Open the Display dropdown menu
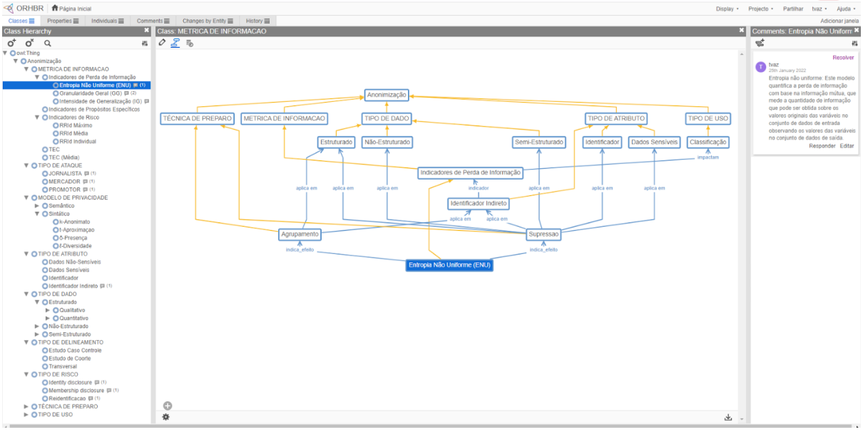The width and height of the screenshot is (868, 432). pos(727,9)
